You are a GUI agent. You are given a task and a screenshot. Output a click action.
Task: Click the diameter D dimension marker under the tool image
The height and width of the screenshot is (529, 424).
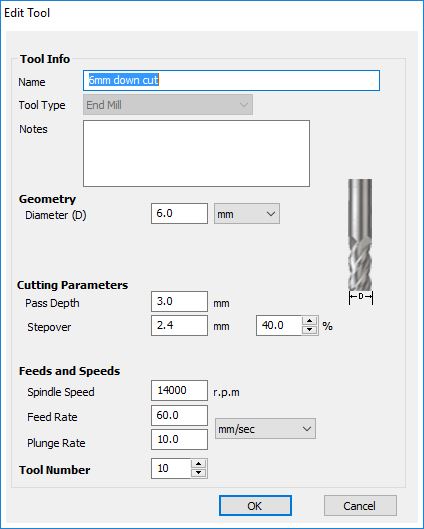[x=361, y=297]
